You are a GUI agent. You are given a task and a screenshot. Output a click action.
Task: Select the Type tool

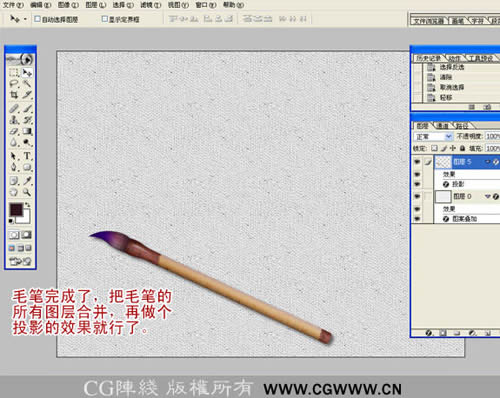27,156
